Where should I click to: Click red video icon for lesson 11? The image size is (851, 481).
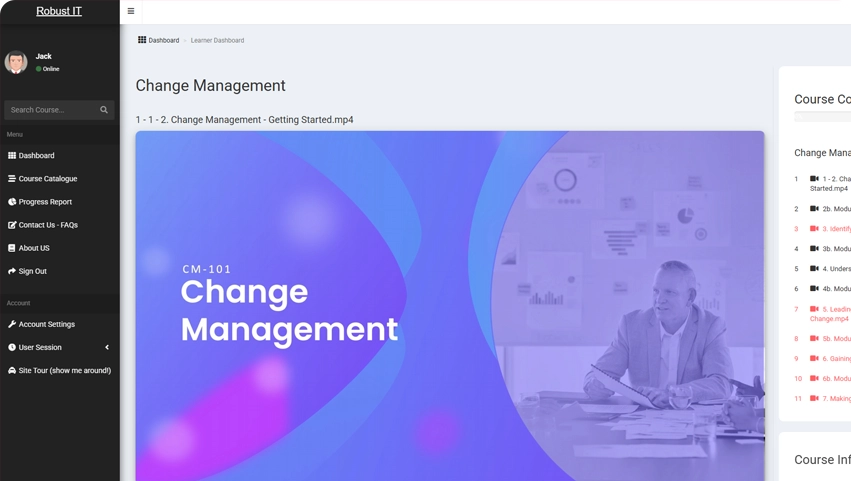pyautogui.click(x=814, y=398)
